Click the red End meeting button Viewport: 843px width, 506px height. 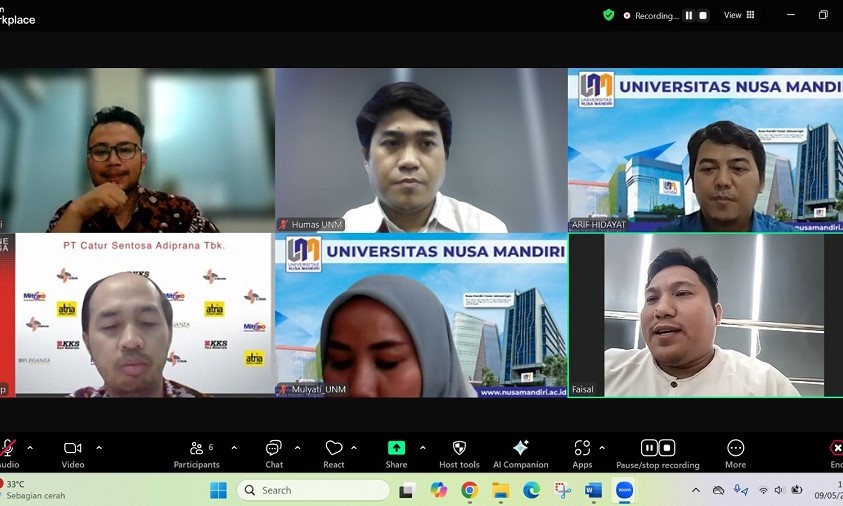point(836,454)
